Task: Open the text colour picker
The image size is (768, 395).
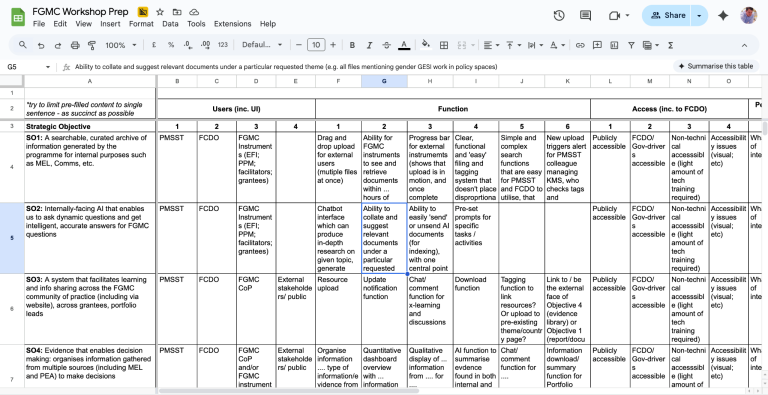Action: 404,45
